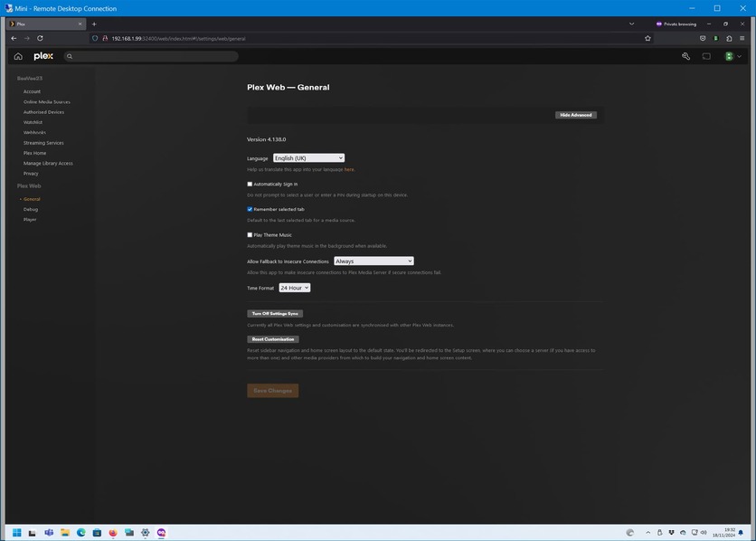This screenshot has height=541, width=756.
Task: Close the Plex browser tab
Action: 80,24
